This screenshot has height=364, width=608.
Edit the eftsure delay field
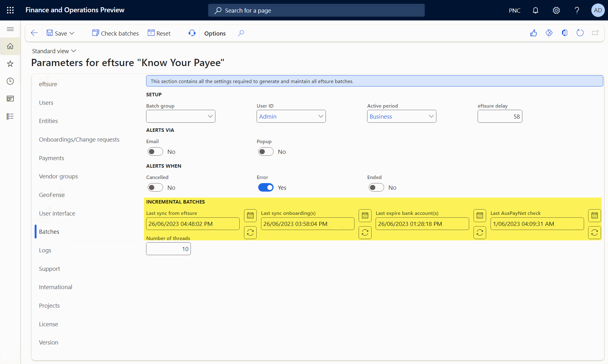click(500, 116)
